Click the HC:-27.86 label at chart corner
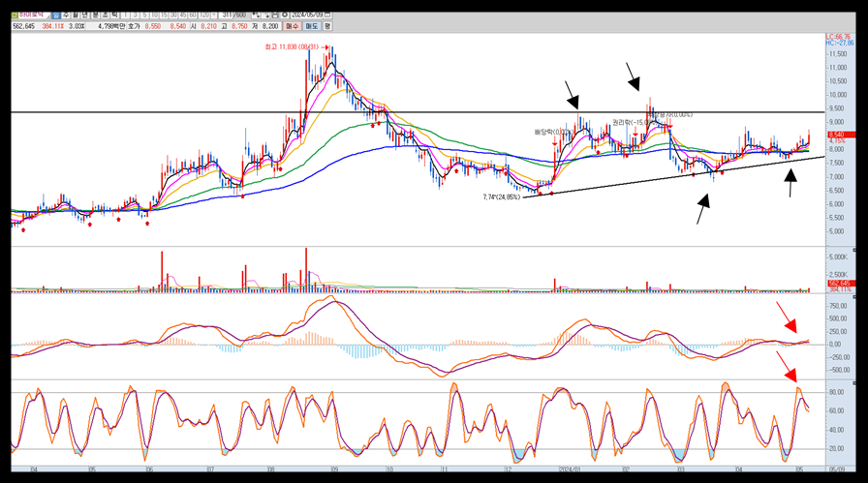868x483 pixels. click(x=840, y=43)
